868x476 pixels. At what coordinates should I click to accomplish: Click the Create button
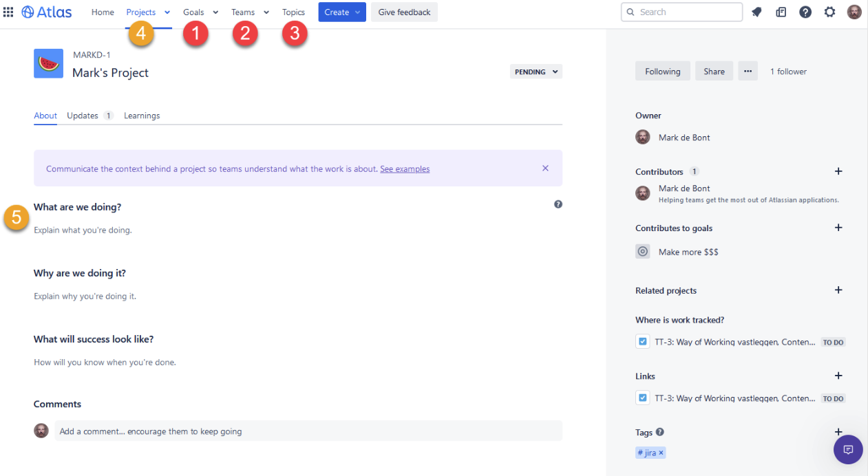click(341, 12)
